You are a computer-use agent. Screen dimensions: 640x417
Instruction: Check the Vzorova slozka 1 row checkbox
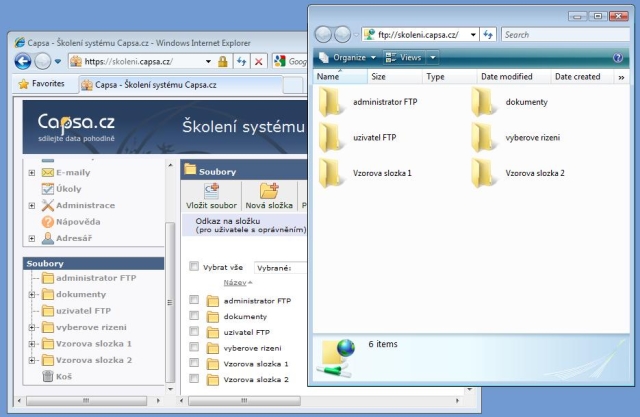coord(194,363)
